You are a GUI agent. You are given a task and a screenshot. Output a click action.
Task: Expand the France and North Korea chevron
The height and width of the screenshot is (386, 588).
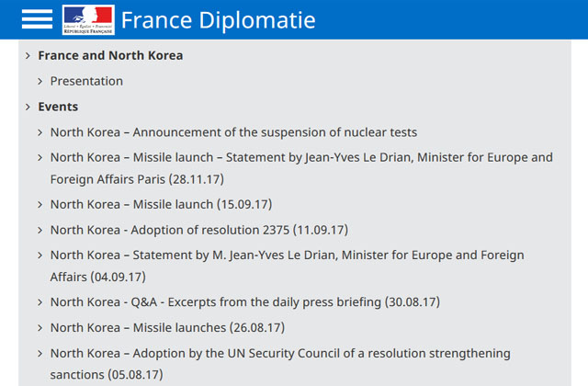(x=28, y=56)
